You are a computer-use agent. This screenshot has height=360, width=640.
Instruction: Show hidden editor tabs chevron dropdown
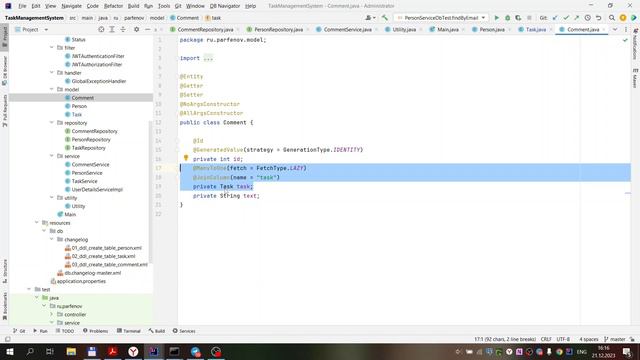click(615, 29)
